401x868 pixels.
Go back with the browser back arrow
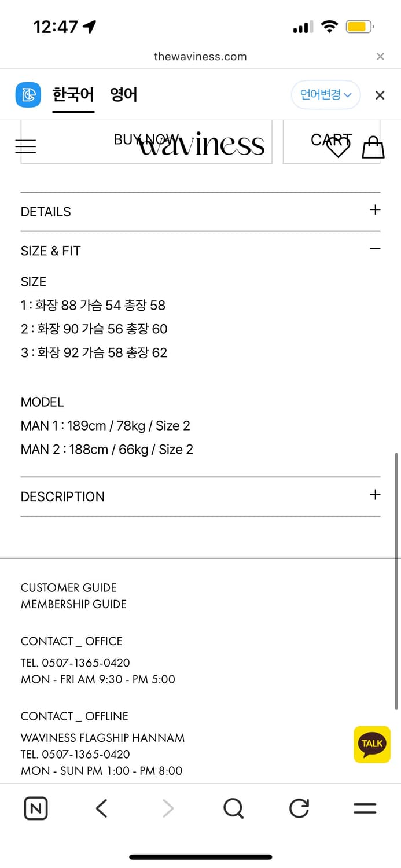[102, 808]
